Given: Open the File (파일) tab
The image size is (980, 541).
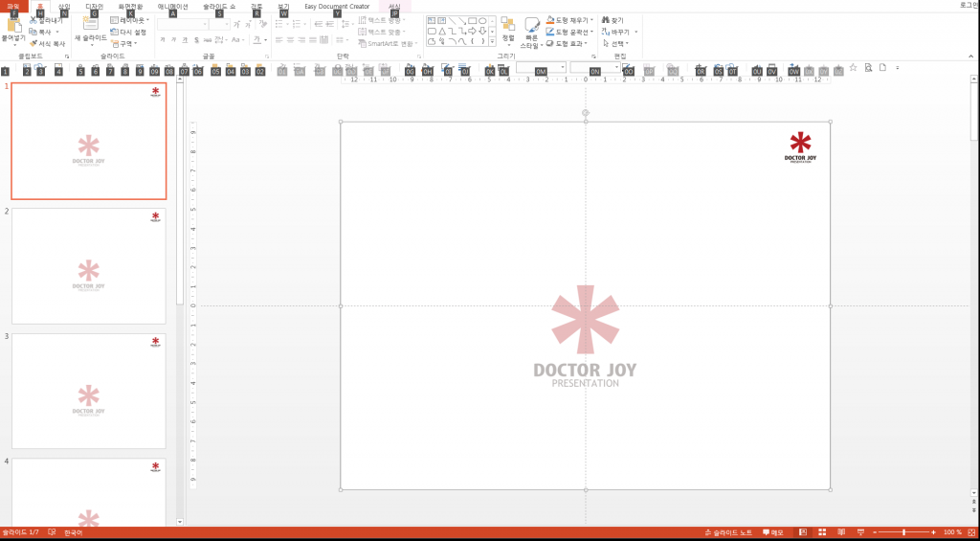Looking at the screenshot, I should point(13,7).
